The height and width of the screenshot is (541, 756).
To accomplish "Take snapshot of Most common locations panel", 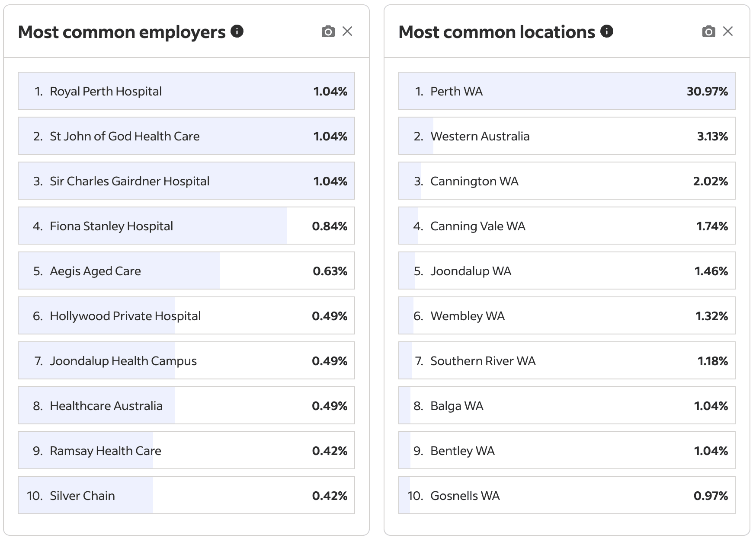I will point(708,32).
